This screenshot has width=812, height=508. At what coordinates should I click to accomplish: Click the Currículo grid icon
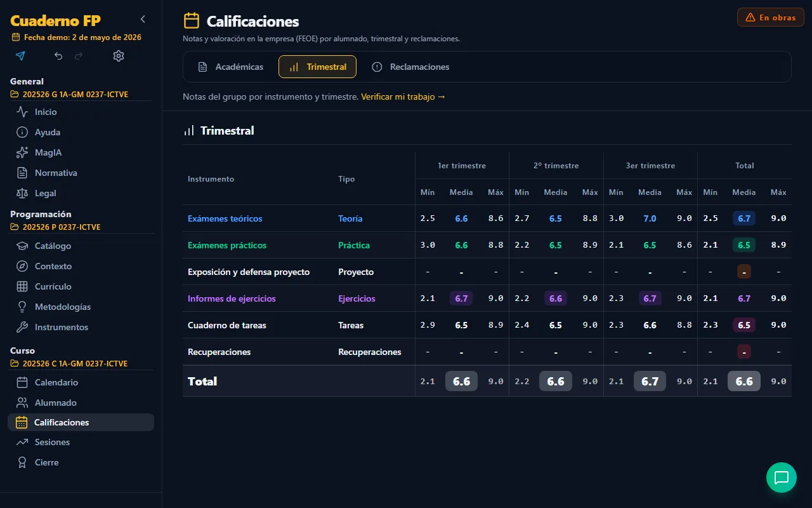(22, 286)
